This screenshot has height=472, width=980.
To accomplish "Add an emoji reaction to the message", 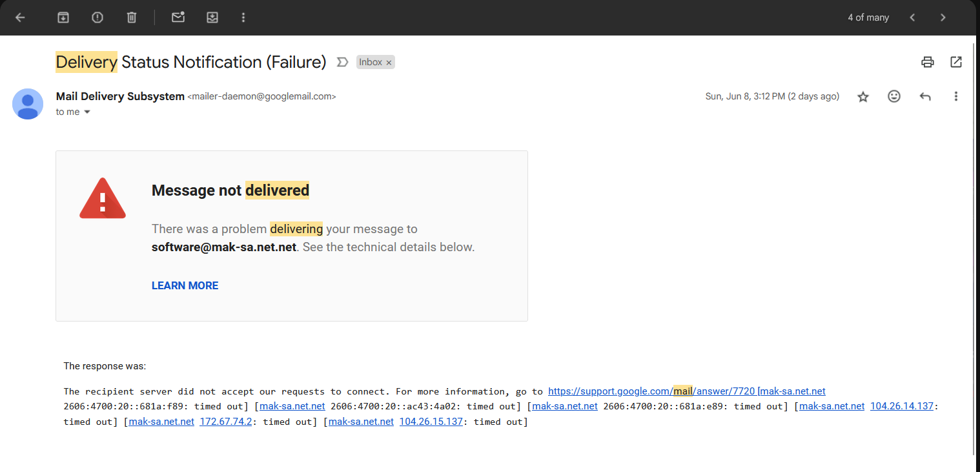I will 894,96.
